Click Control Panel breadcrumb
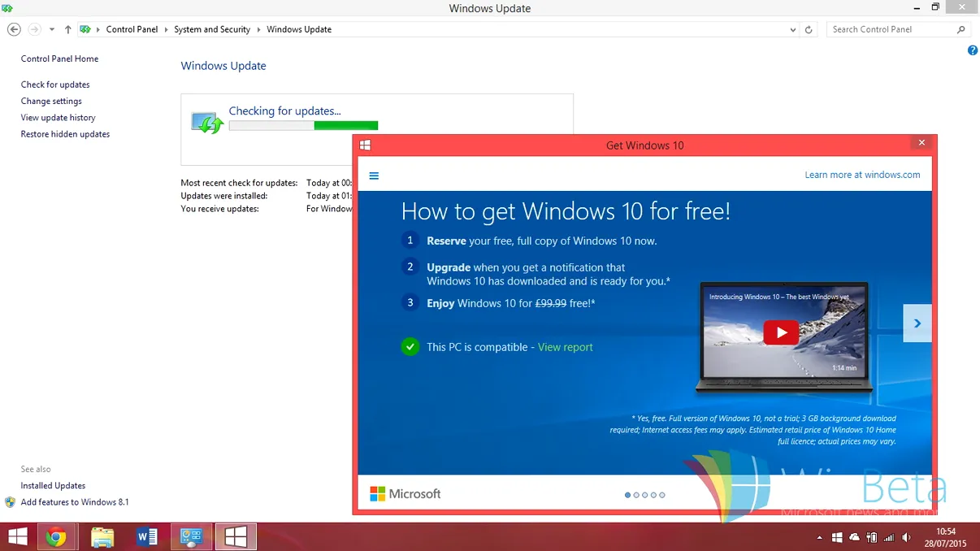Viewport: 980px width, 551px height. 132,29
